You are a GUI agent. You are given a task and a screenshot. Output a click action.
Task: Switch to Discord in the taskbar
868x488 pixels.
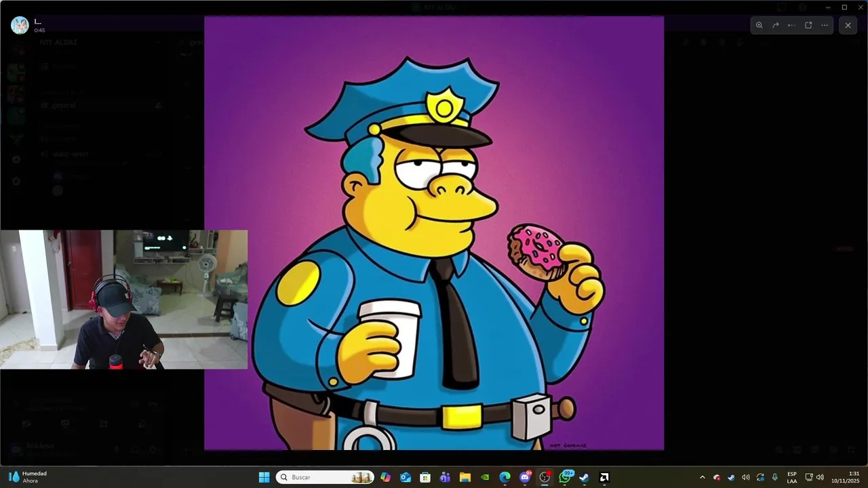(525, 477)
